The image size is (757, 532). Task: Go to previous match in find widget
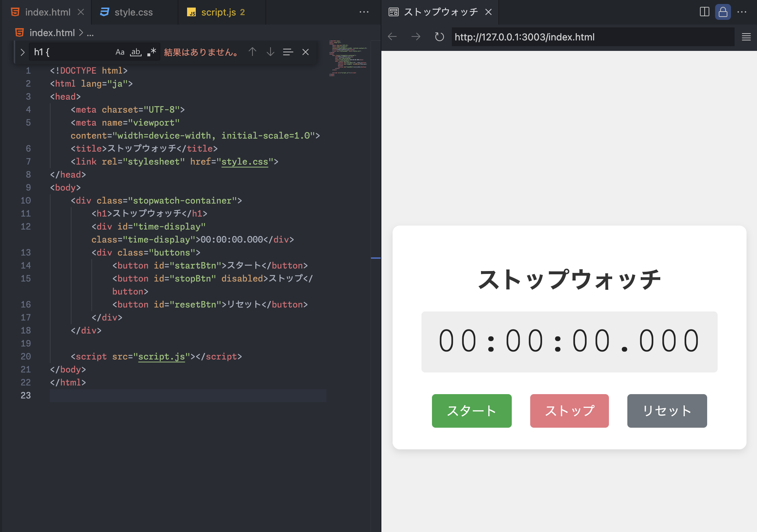tap(252, 52)
